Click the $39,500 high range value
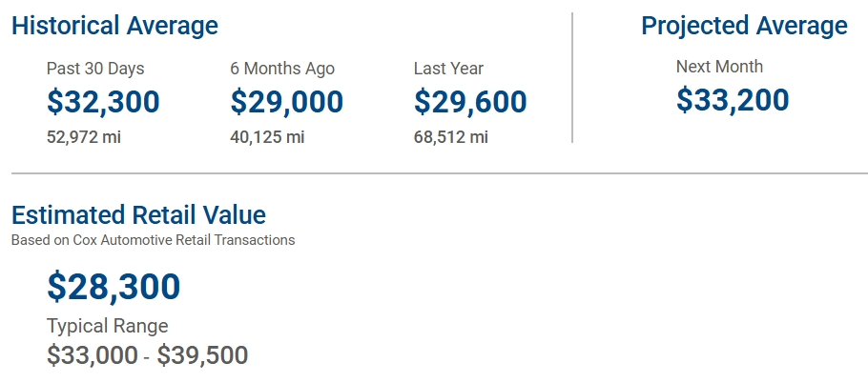This screenshot has height=383, width=868. coord(202,356)
